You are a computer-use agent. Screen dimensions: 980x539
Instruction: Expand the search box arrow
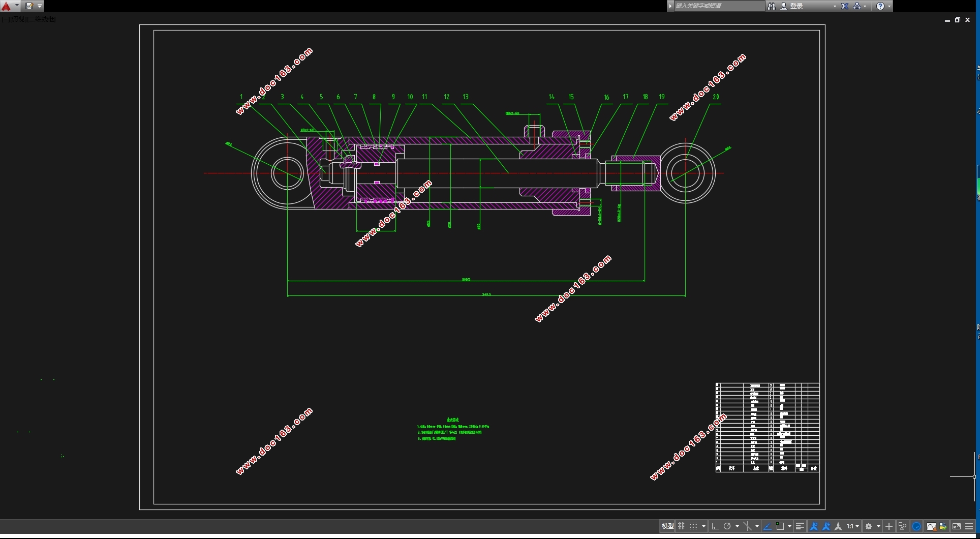coord(670,6)
